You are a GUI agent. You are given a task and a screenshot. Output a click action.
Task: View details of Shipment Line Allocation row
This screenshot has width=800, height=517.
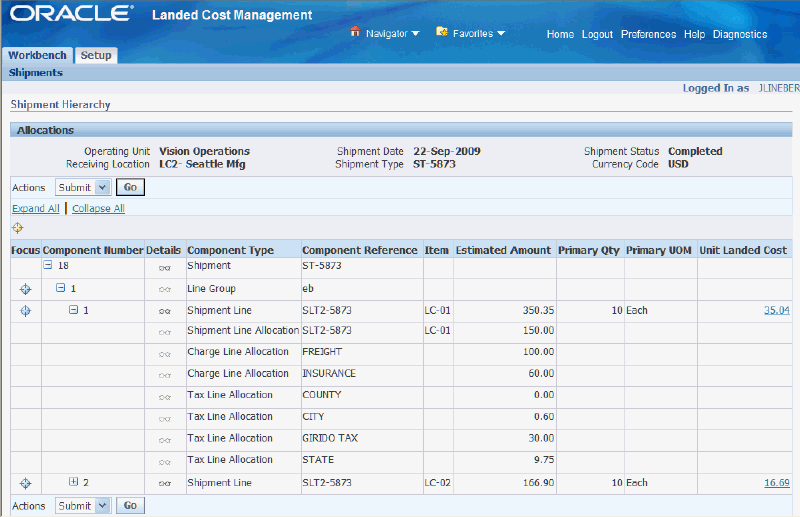click(x=165, y=332)
